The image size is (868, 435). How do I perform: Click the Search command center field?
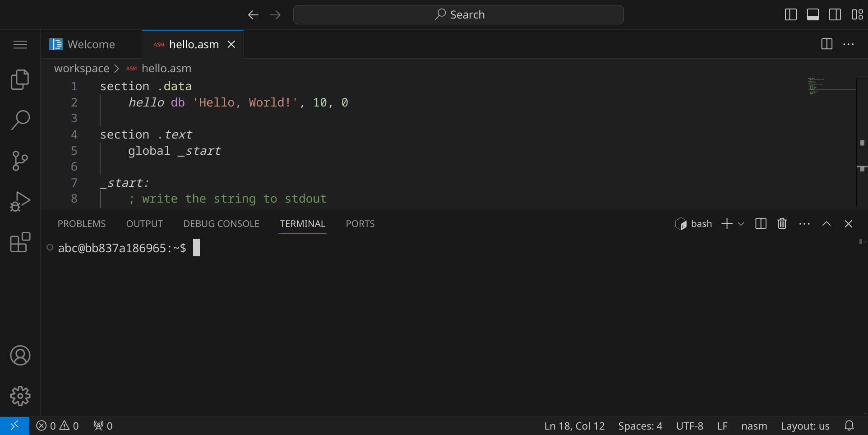(x=458, y=15)
